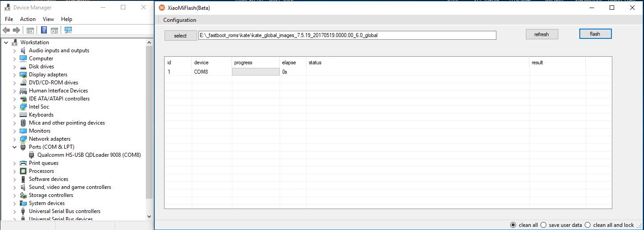Select the Software devices tree label
Screen dimensions: 644x230
point(49,179)
